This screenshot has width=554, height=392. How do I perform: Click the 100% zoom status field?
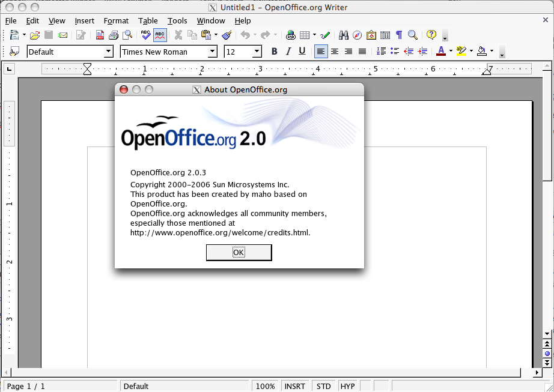[x=266, y=387]
